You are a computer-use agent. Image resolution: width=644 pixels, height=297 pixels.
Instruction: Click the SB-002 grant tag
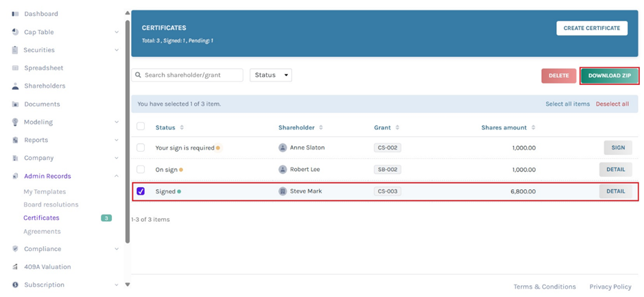387,169
